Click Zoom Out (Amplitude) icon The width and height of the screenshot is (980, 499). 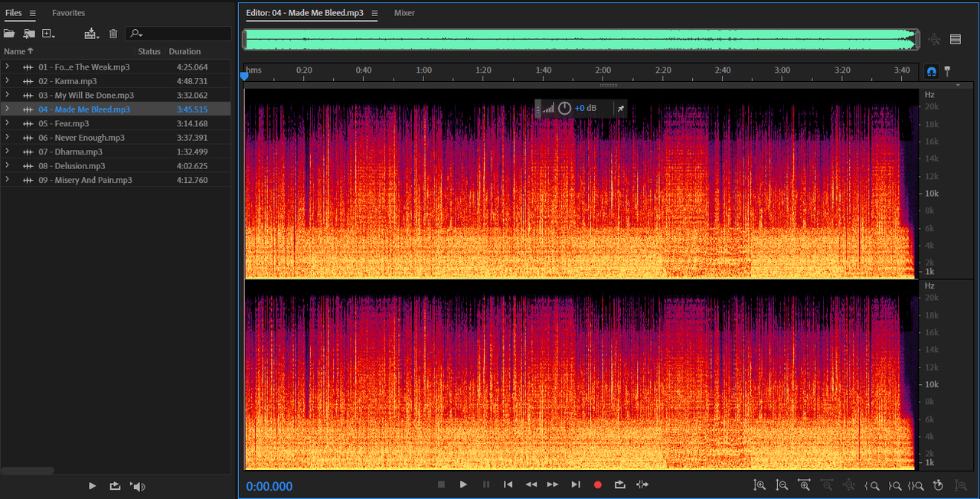782,485
